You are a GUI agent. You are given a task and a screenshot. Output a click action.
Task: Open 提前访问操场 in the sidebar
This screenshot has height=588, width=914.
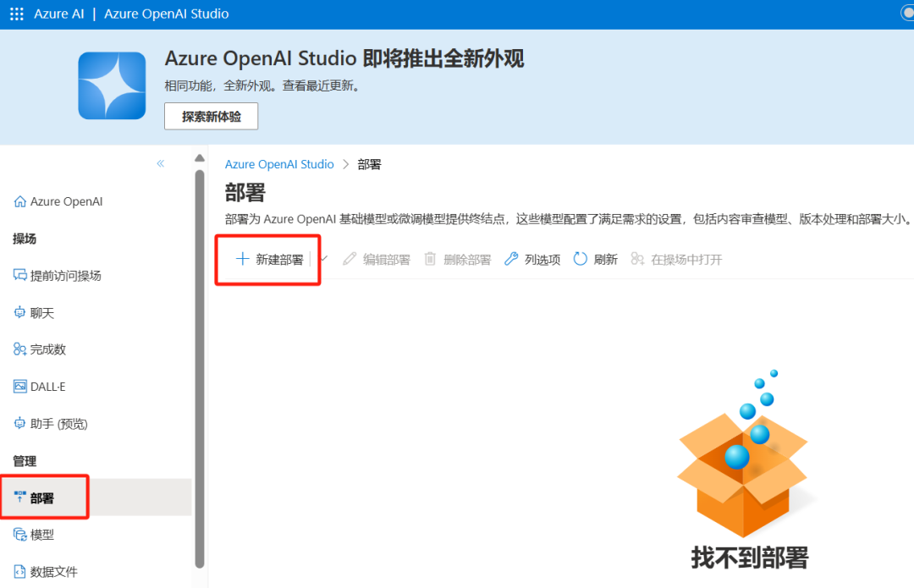65,276
